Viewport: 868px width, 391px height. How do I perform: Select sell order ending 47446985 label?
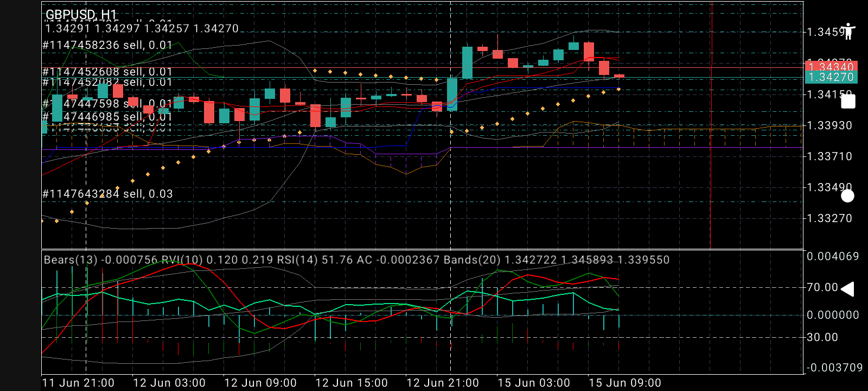107,117
